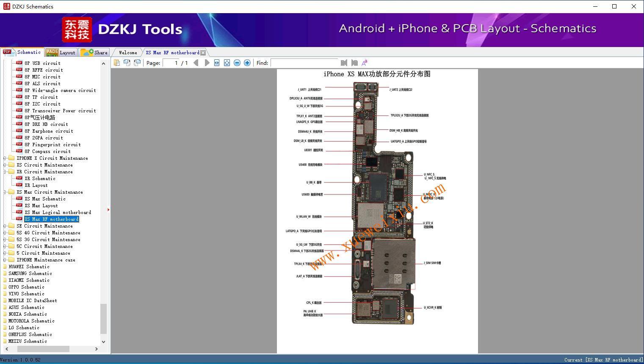The width and height of the screenshot is (644, 364).
Task: Toggle case-sensitive search with the Aa icon
Action: click(364, 62)
